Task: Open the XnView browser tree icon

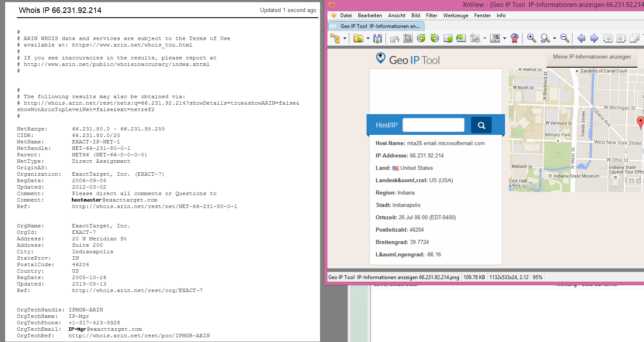Action: (x=335, y=38)
